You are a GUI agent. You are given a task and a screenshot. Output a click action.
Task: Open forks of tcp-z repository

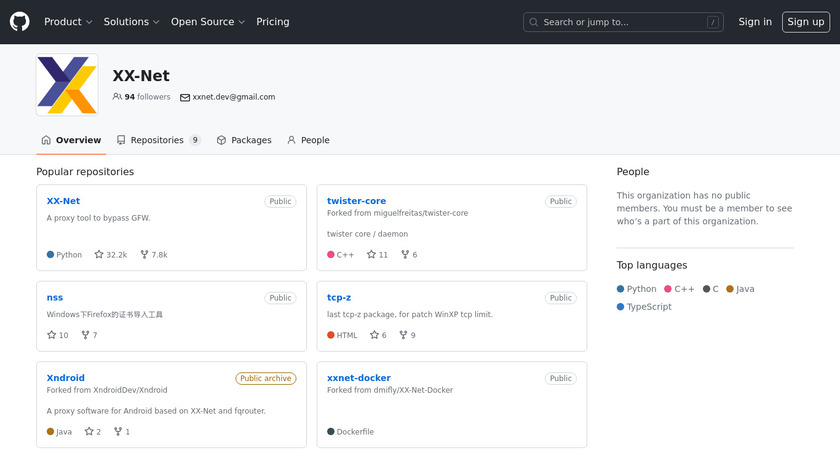pyautogui.click(x=407, y=335)
